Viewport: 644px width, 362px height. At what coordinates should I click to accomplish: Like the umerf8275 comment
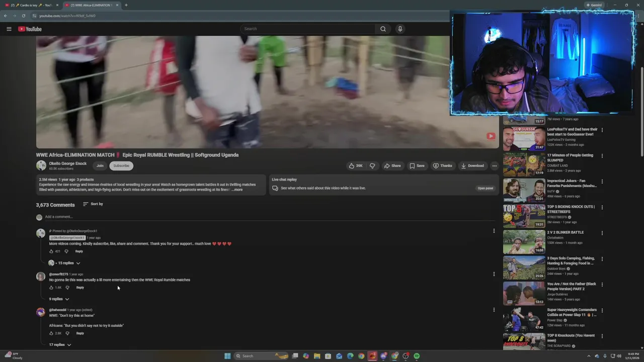coord(51,288)
